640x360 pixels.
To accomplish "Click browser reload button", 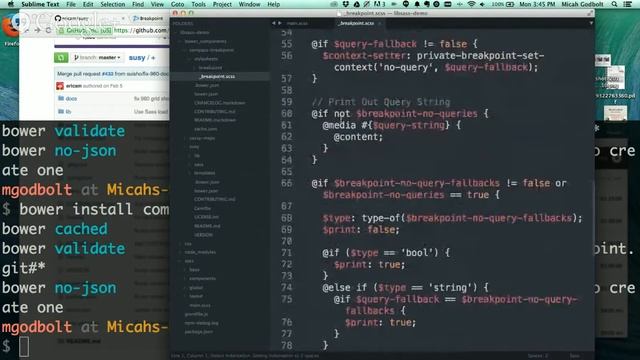I will coord(49,30).
